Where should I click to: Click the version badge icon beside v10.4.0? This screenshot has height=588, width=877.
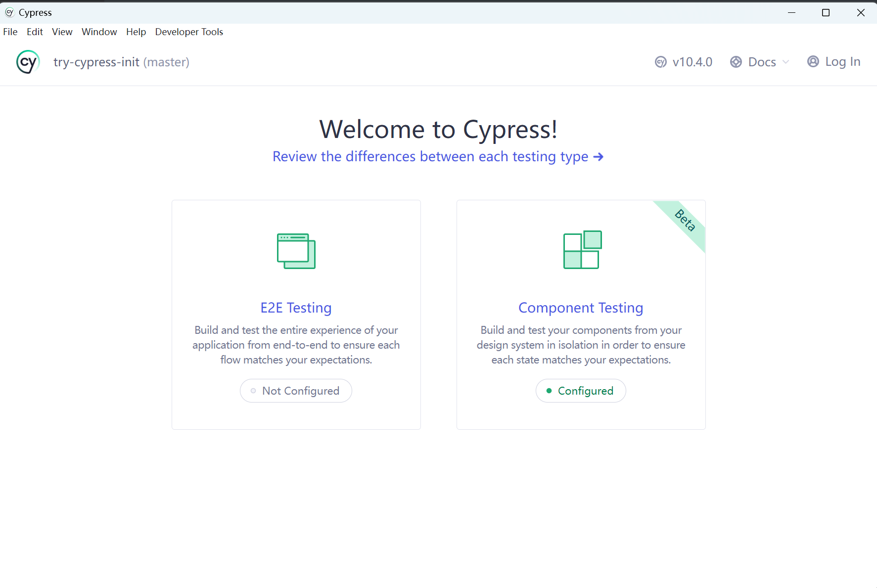[x=660, y=62]
